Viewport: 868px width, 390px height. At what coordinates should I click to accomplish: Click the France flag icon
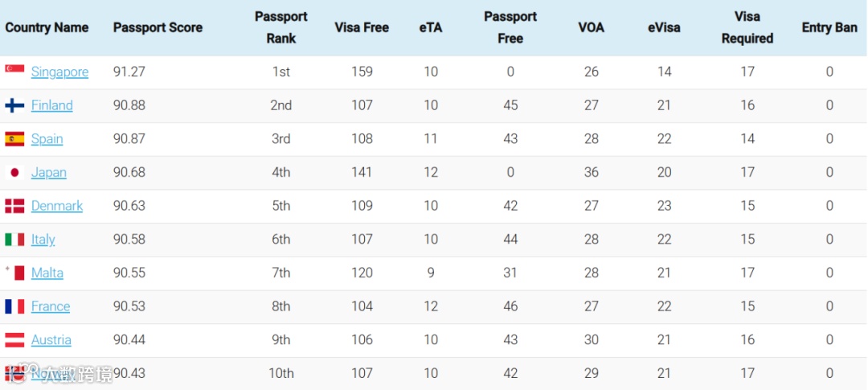(x=14, y=306)
